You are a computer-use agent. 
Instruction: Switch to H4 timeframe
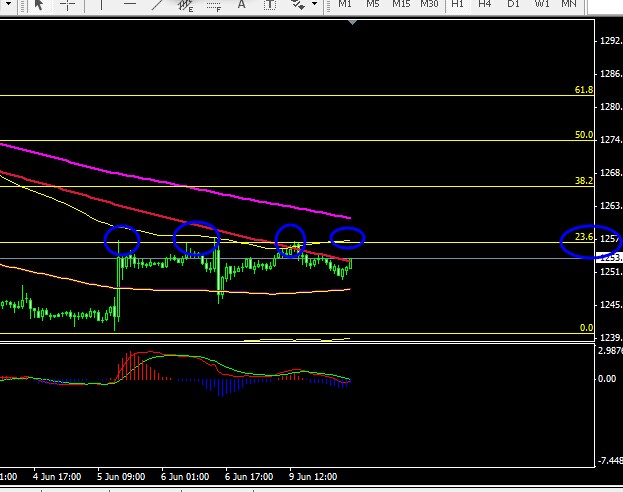tap(484, 4)
